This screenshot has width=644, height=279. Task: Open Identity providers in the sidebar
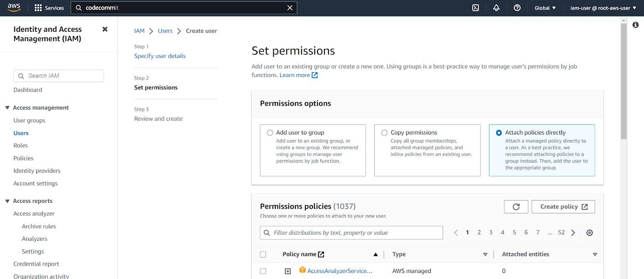[x=37, y=171]
